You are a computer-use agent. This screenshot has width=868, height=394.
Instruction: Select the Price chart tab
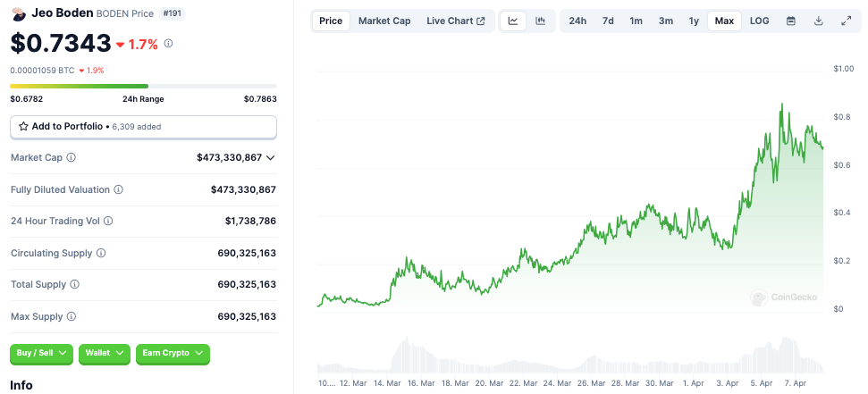click(331, 21)
